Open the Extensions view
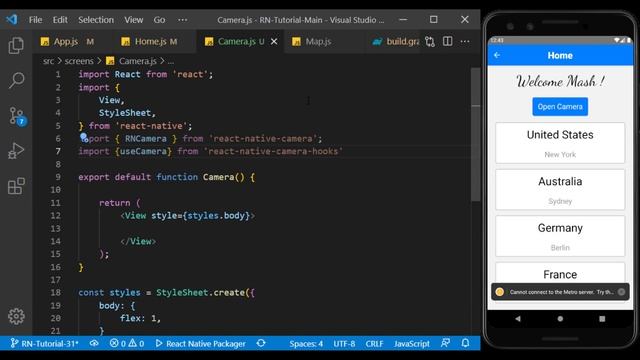 coord(16,186)
